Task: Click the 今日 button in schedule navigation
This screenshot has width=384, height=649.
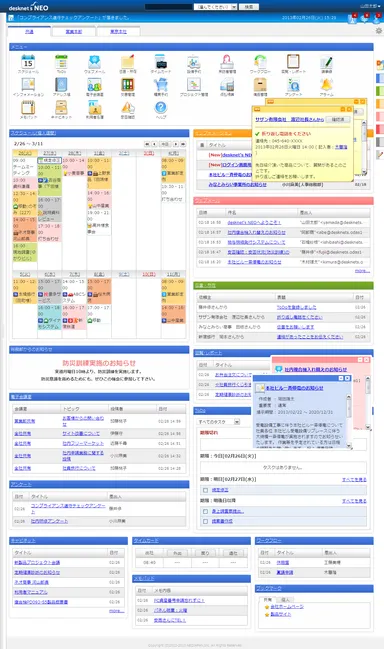Action: [165, 144]
